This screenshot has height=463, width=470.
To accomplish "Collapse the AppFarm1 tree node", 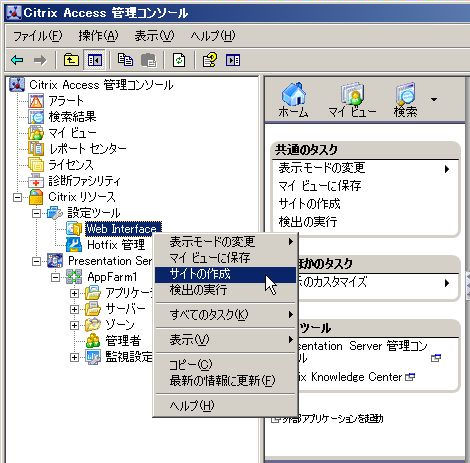I will click(x=55, y=277).
